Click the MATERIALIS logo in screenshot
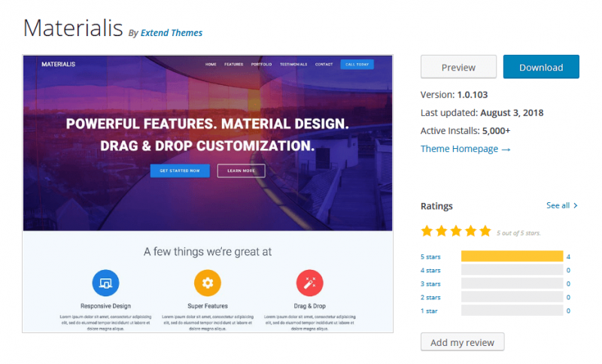The image size is (602, 364). (x=59, y=64)
